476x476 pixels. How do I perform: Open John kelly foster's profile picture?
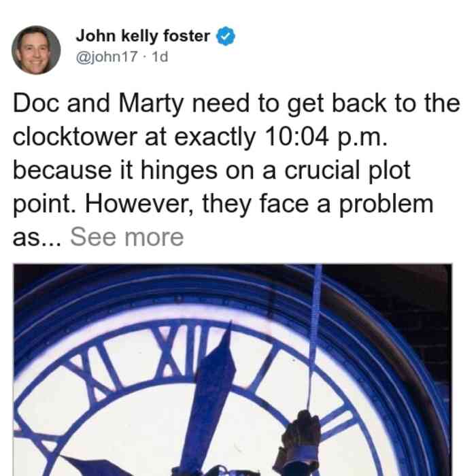pyautogui.click(x=36, y=50)
